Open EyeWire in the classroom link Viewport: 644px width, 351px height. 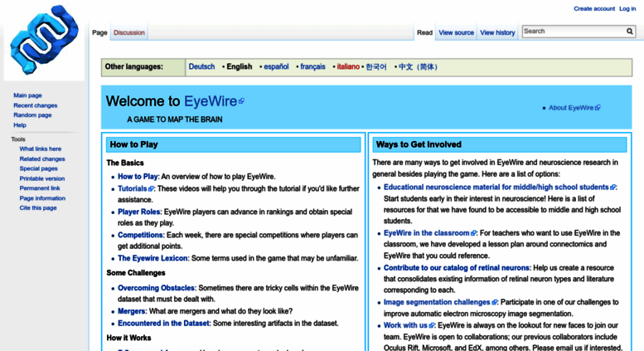coord(426,233)
